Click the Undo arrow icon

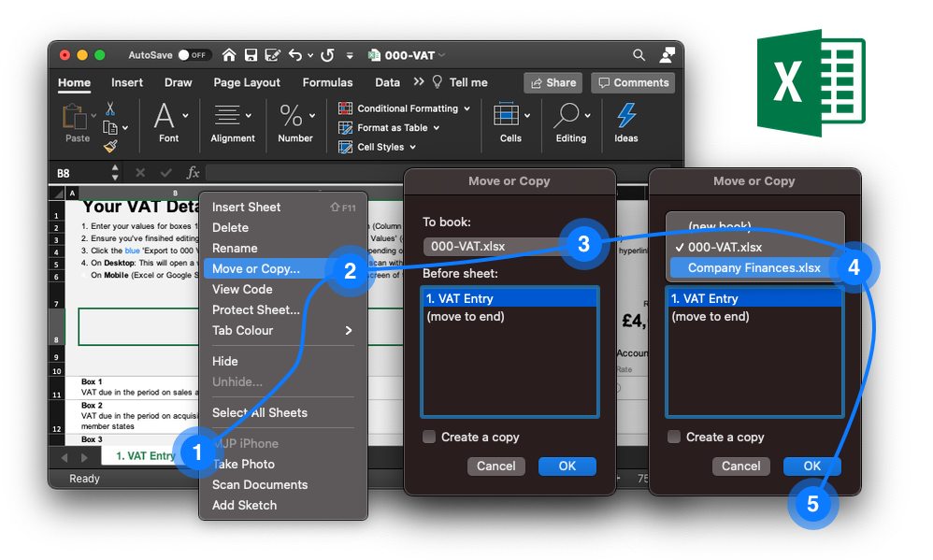(295, 55)
